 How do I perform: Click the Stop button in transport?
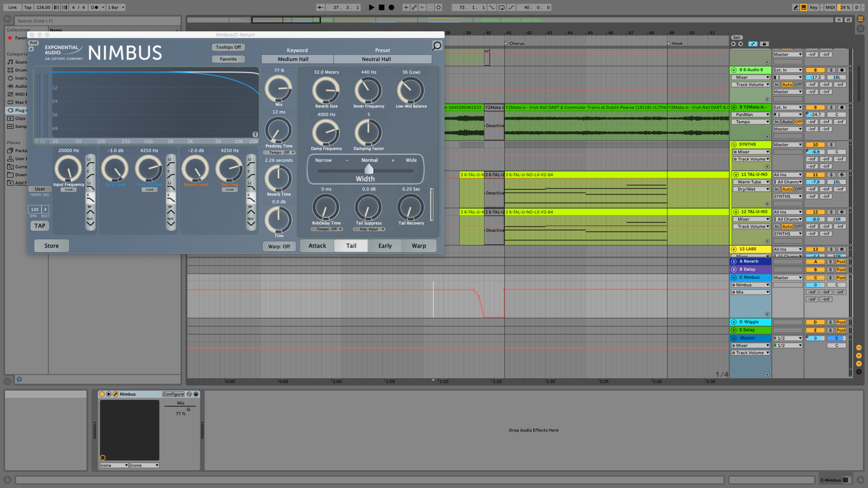click(382, 7)
